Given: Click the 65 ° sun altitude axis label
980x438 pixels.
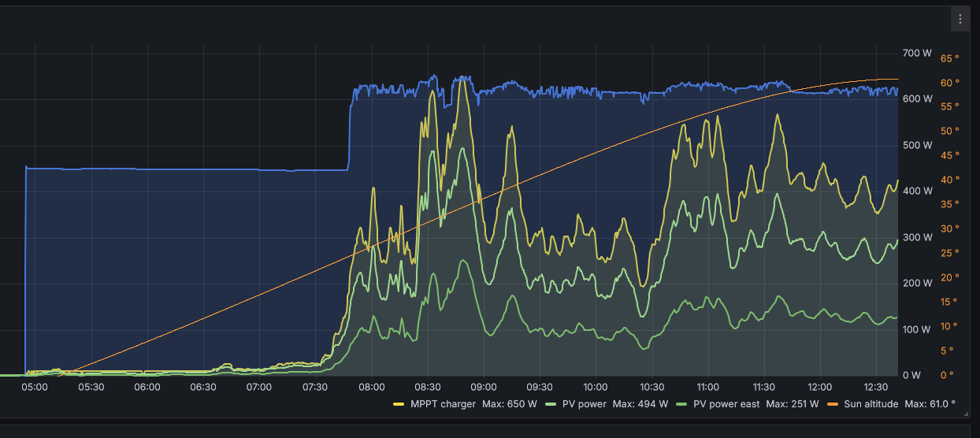Looking at the screenshot, I should pos(949,58).
